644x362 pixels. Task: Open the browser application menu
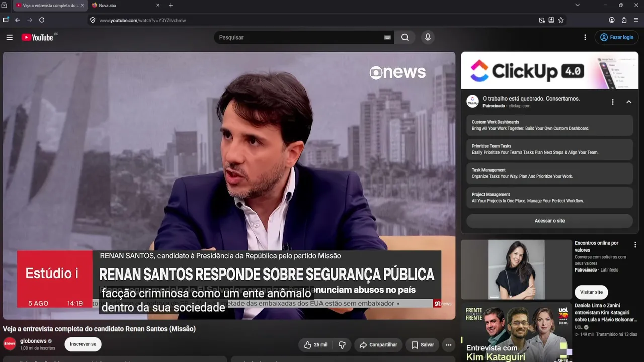(636, 20)
